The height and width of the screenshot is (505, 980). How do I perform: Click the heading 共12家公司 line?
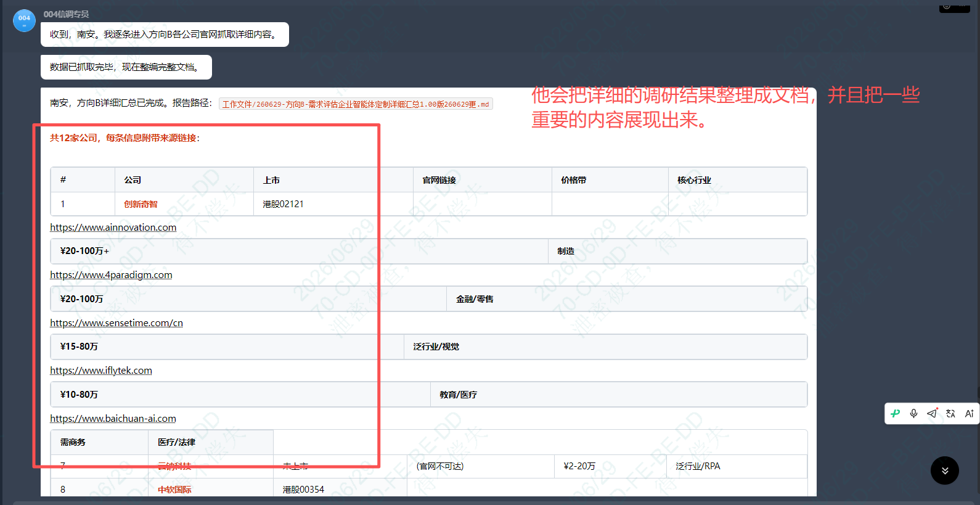click(x=125, y=138)
